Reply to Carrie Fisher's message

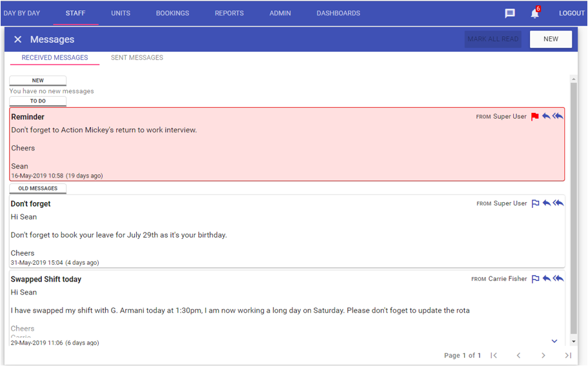click(x=546, y=279)
